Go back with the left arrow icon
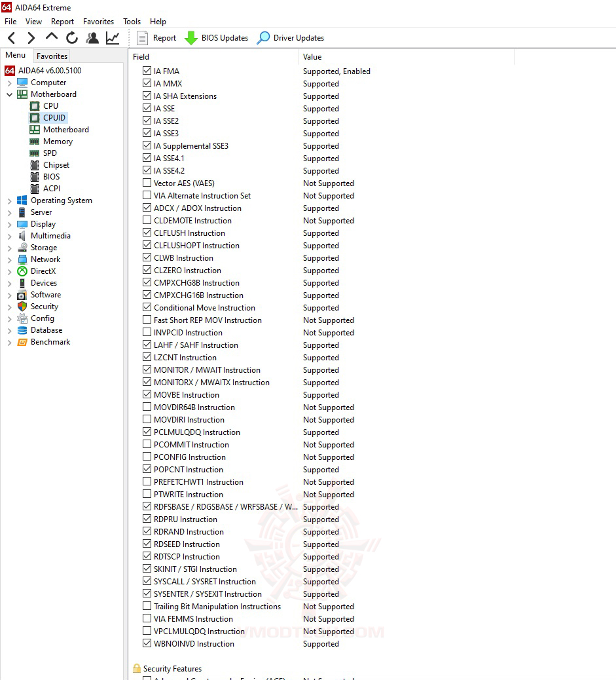 [x=12, y=38]
